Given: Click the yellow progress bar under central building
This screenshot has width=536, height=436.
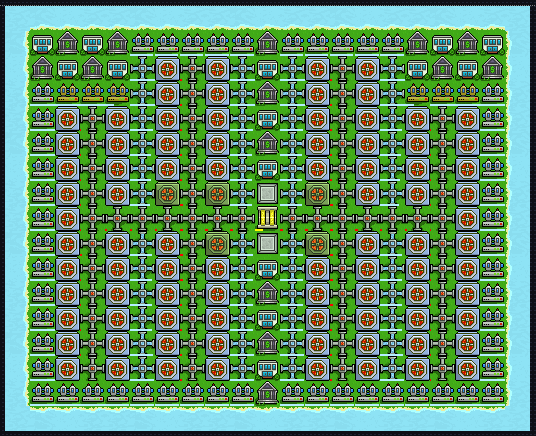Looking at the screenshot, I should (x=259, y=230).
